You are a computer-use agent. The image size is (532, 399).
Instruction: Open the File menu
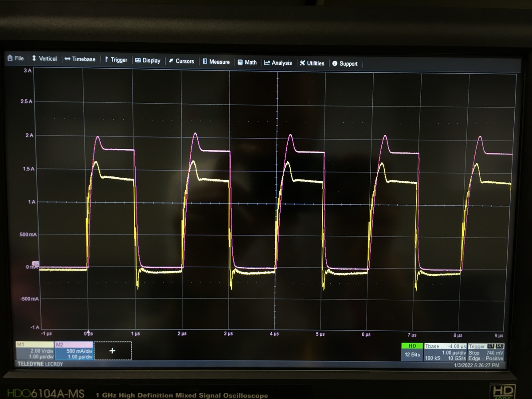[x=16, y=58]
